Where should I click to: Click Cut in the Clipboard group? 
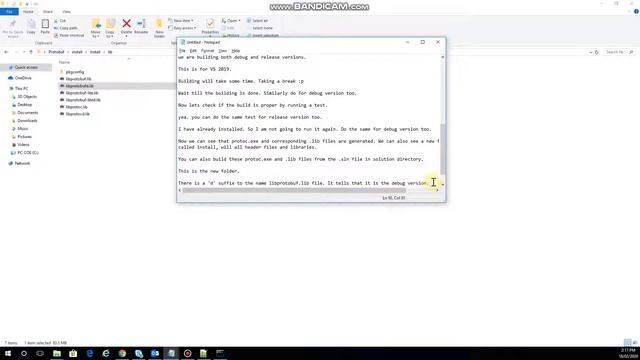click(60, 21)
